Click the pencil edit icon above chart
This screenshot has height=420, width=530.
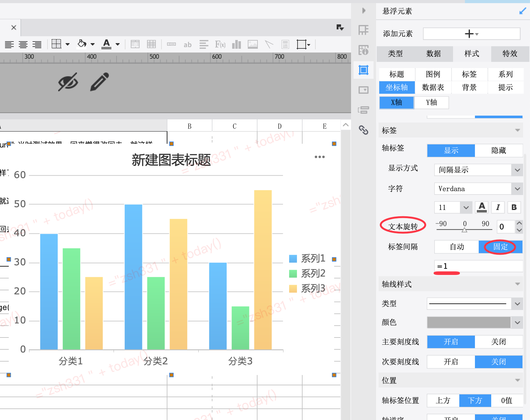tap(100, 82)
